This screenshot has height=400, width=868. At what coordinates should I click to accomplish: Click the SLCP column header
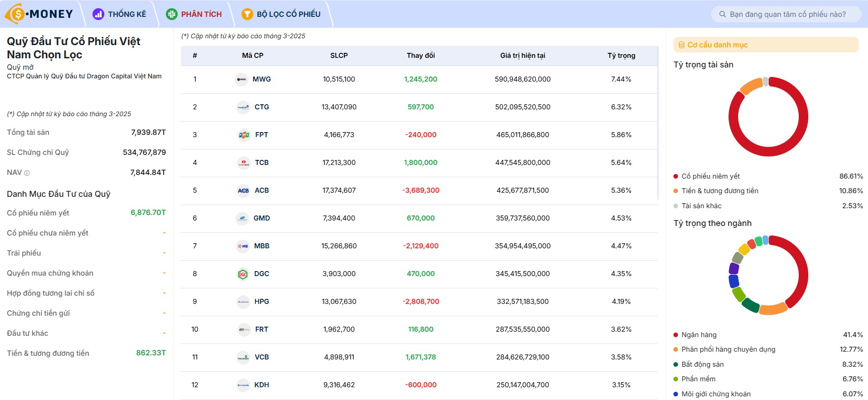click(339, 56)
